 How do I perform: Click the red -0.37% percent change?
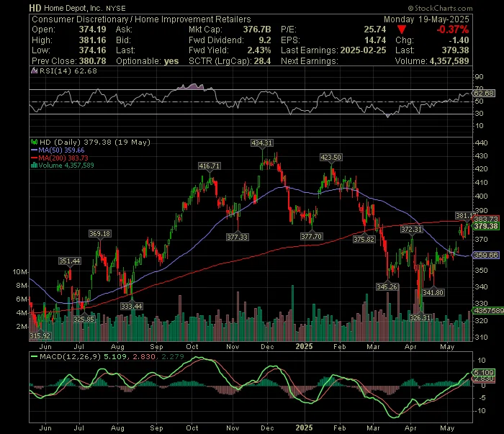pyautogui.click(x=453, y=30)
